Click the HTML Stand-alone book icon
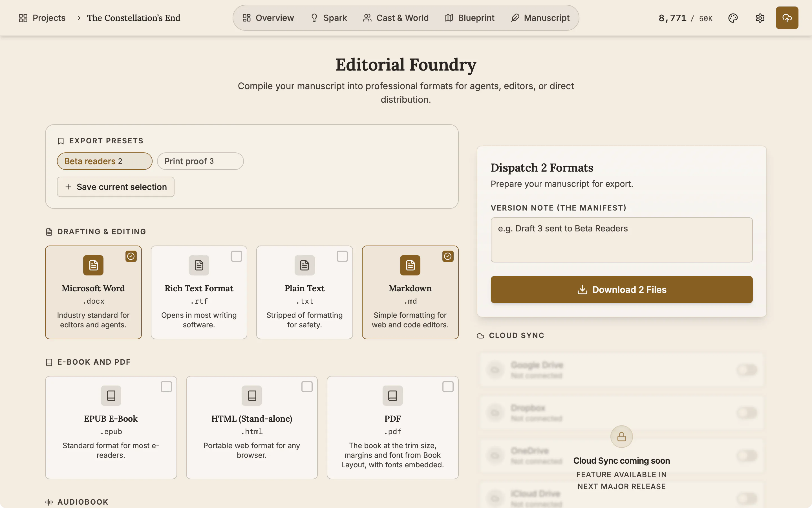This screenshot has height=508, width=812. (x=252, y=395)
